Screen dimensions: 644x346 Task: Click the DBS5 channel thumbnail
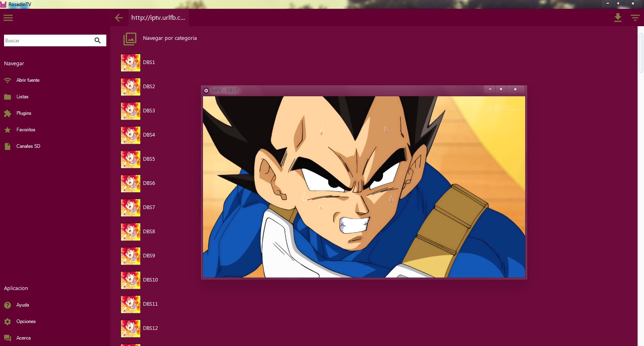(130, 159)
